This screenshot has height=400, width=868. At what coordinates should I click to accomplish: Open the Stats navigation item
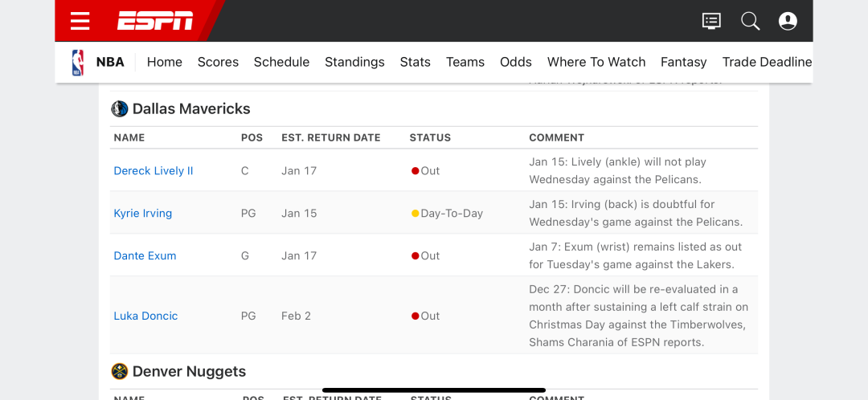pos(416,62)
